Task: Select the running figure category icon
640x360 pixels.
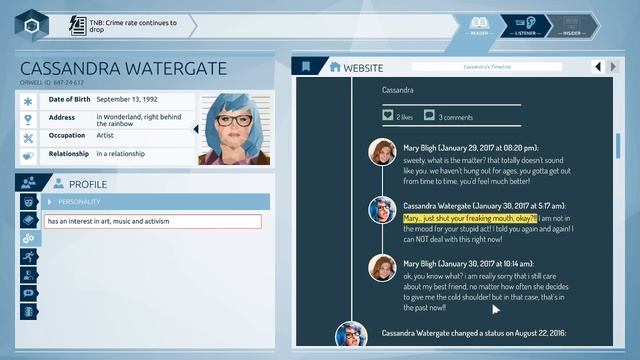Action: [29, 257]
